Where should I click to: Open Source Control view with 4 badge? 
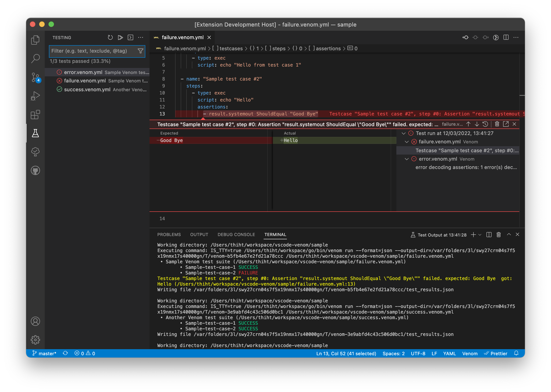pyautogui.click(x=35, y=77)
